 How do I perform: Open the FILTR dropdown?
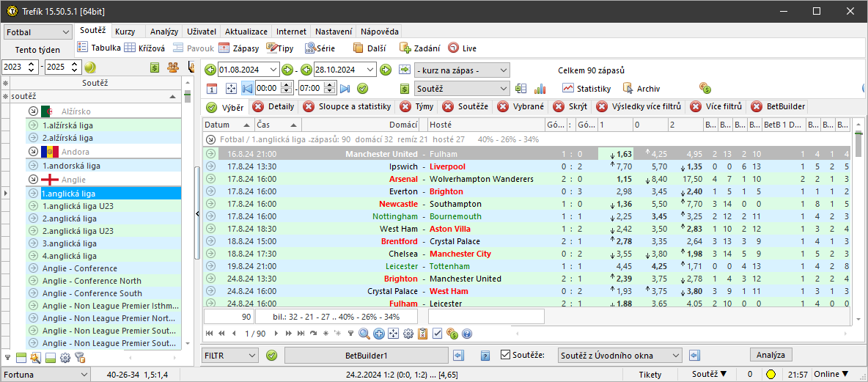229,356
